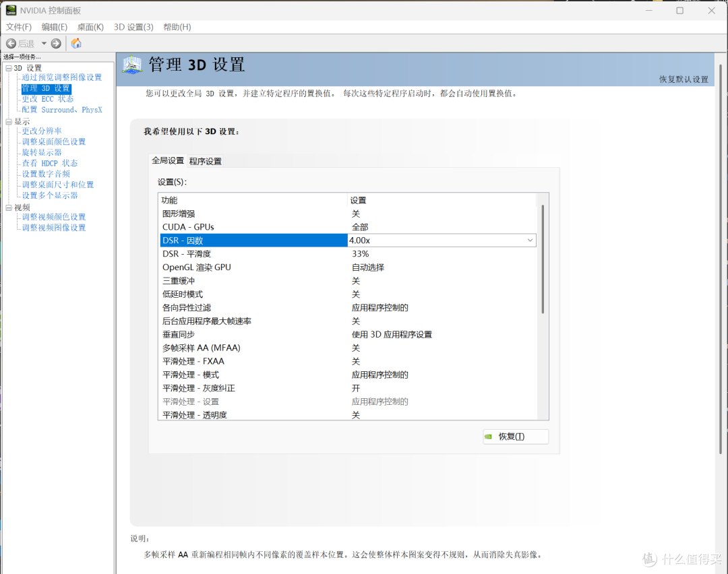Open 调整桌面尺寸和位置 page
Viewport: 728px width, 574px height.
point(58,184)
